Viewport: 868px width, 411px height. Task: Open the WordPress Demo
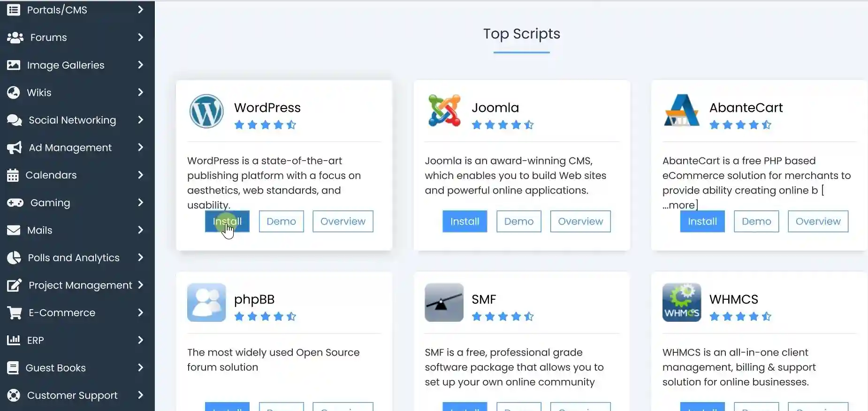pyautogui.click(x=281, y=221)
